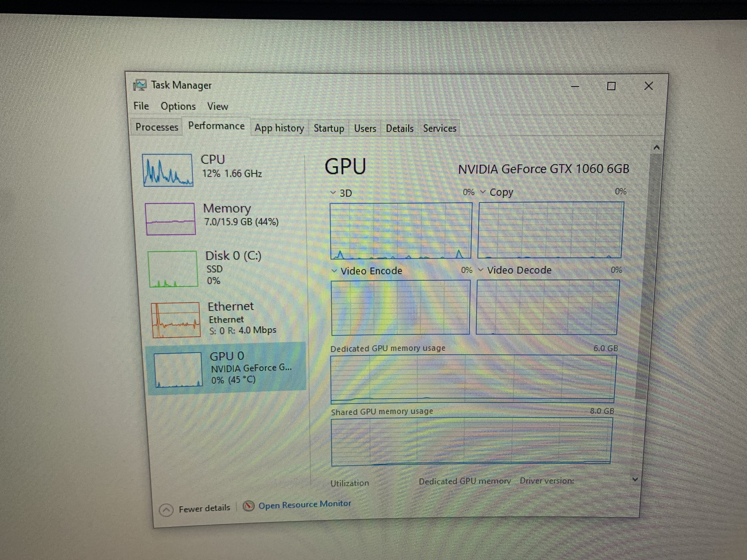Click the Ethernet S: 0 R: 4.0 Mbps text
The image size is (747, 560).
[243, 330]
